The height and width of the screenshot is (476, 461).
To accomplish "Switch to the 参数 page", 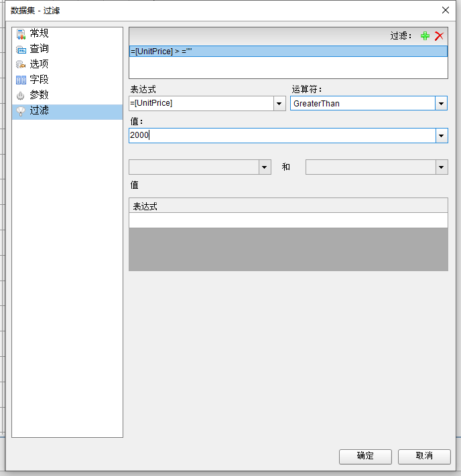I will click(39, 95).
